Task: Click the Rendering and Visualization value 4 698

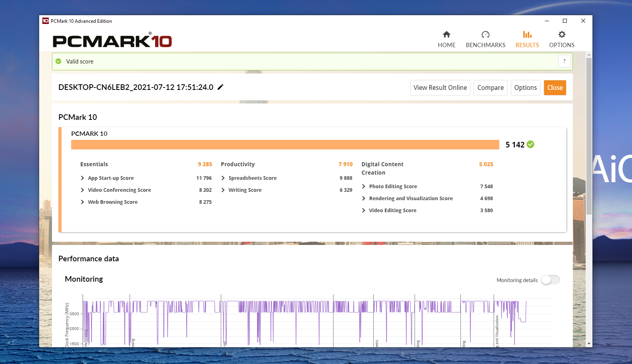Action: pyautogui.click(x=486, y=199)
